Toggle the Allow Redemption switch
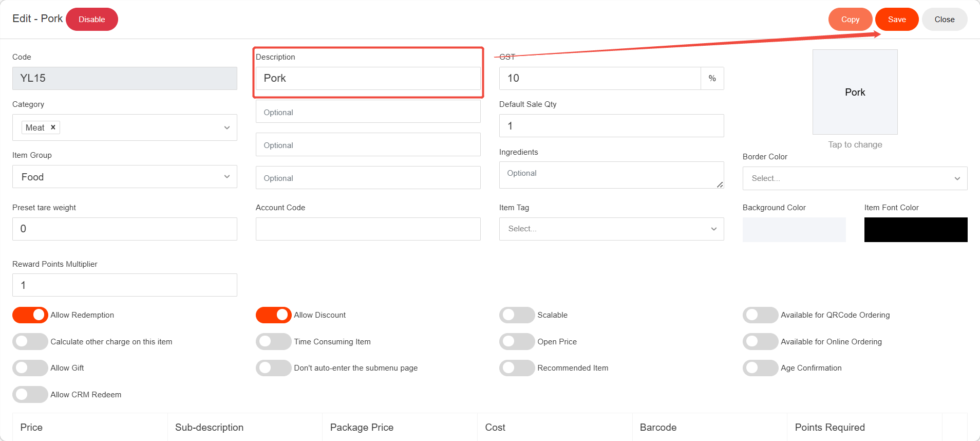 point(30,315)
